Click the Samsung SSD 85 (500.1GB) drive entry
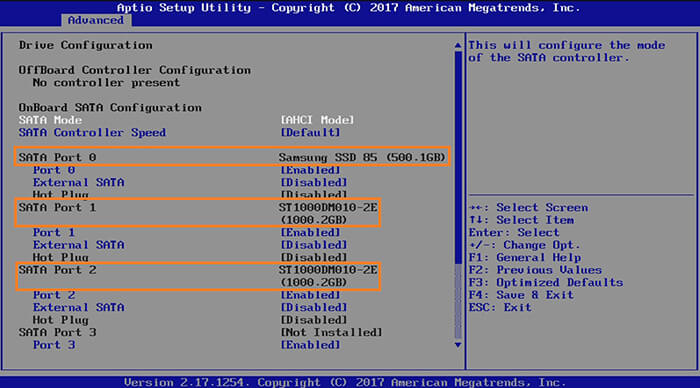 point(362,158)
